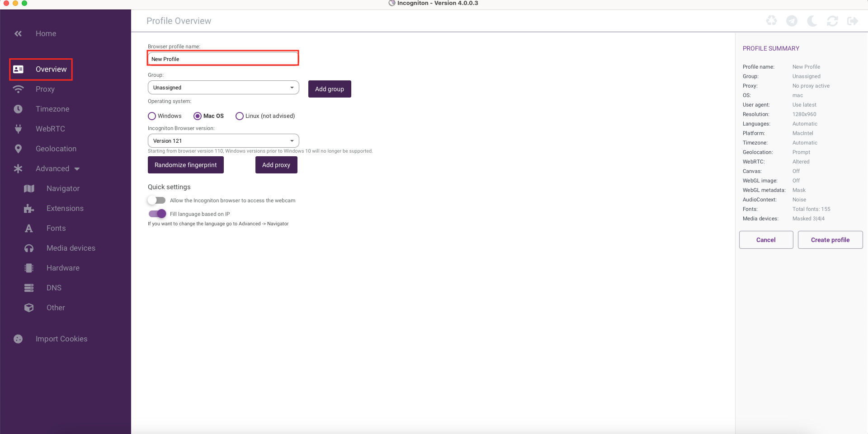Screen dimensions: 868x434
Task: Click the Geolocation map pin icon
Action: (x=18, y=149)
